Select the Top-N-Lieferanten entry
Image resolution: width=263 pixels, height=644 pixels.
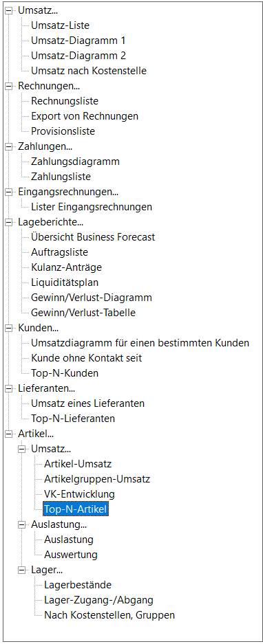tap(73, 419)
